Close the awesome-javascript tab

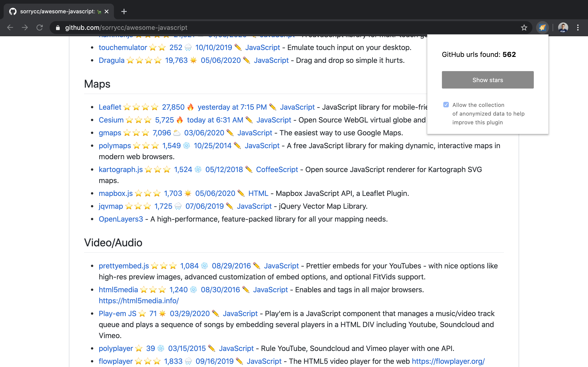[106, 11]
